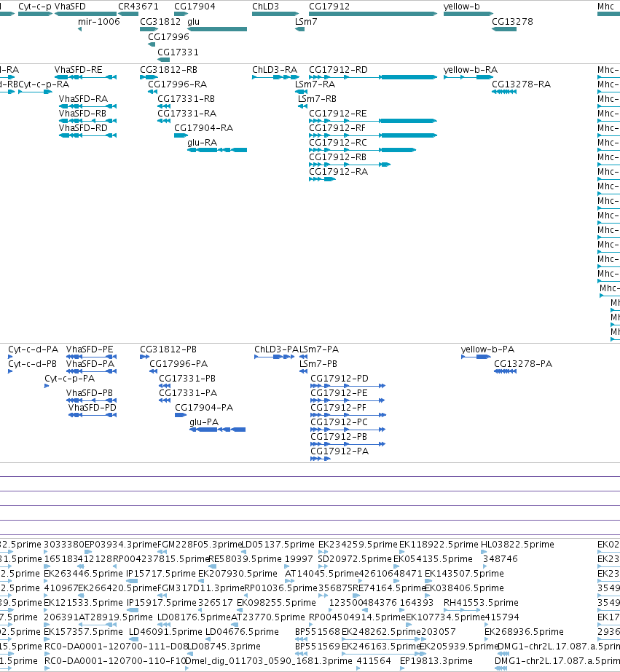Select the CG17331 gene label

click(178, 52)
